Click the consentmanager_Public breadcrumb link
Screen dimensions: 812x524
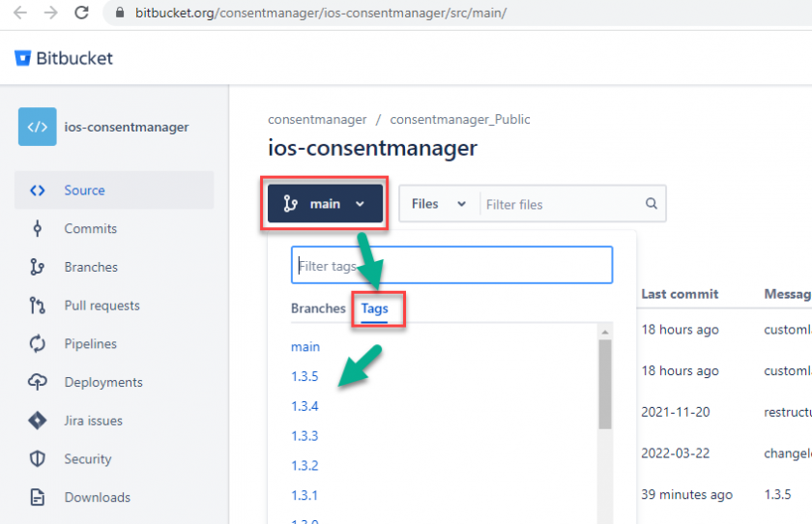coord(460,120)
